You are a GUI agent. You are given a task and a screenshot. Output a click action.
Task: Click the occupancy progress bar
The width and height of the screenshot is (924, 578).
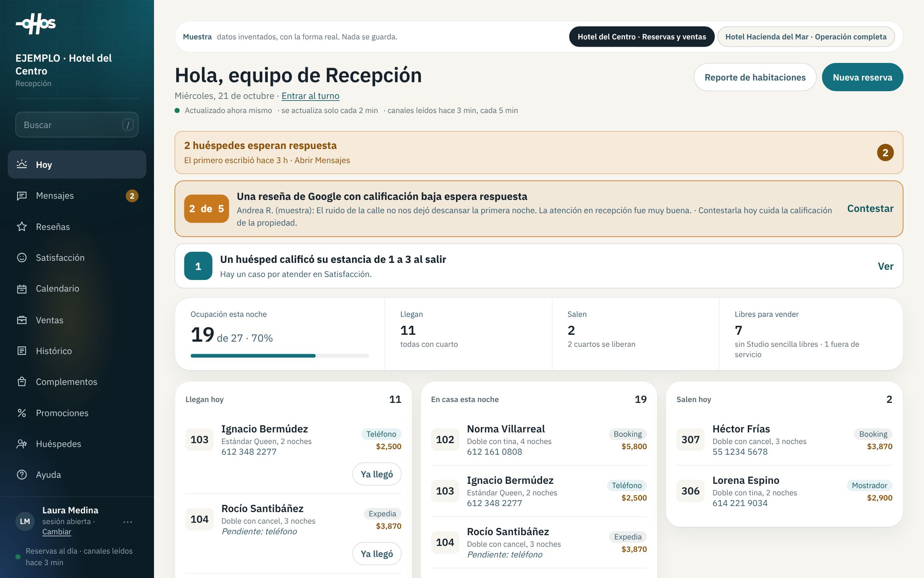click(x=280, y=356)
